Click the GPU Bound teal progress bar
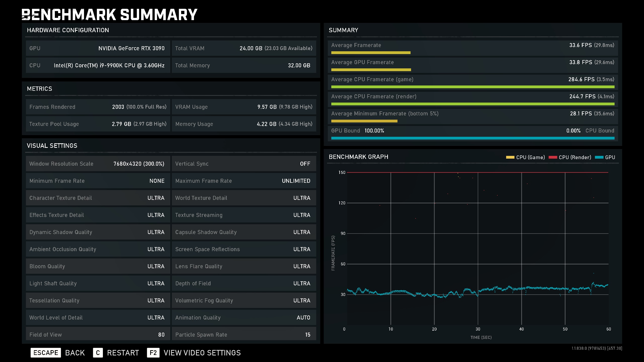 tap(472, 138)
